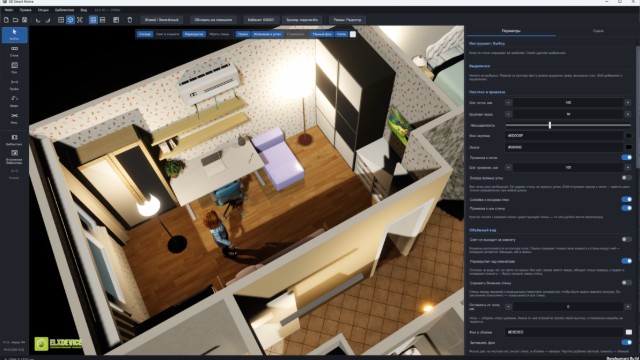The height and width of the screenshot is (360, 640).
Task: Toggle the side panel layout icon
Action: click(x=116, y=20)
